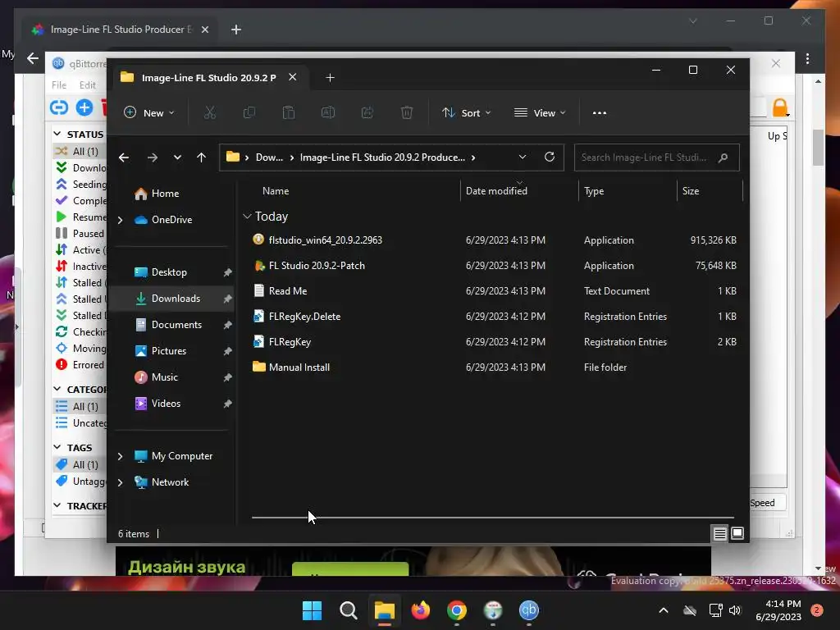The image size is (840, 630).
Task: Click the Cut scissors icon in Explorer toolbar
Action: [x=209, y=112]
